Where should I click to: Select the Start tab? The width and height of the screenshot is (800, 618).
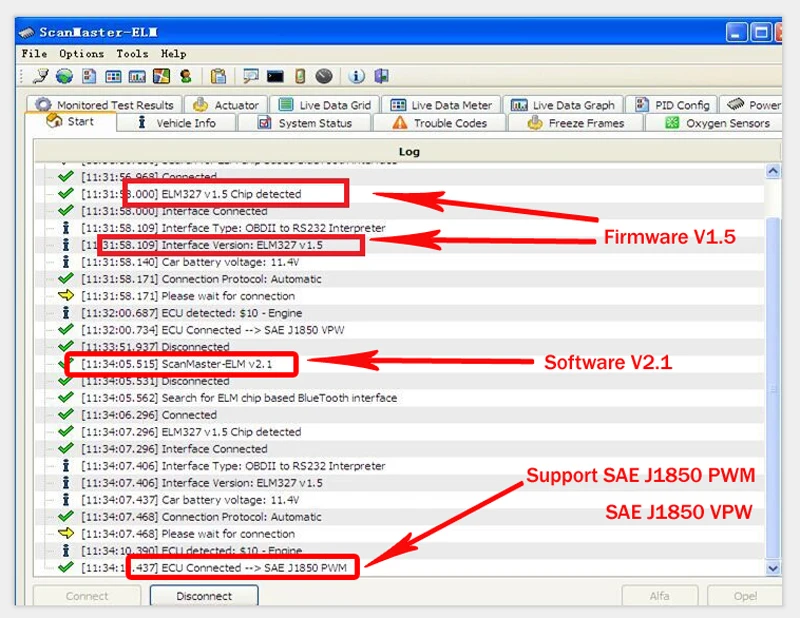pos(71,121)
